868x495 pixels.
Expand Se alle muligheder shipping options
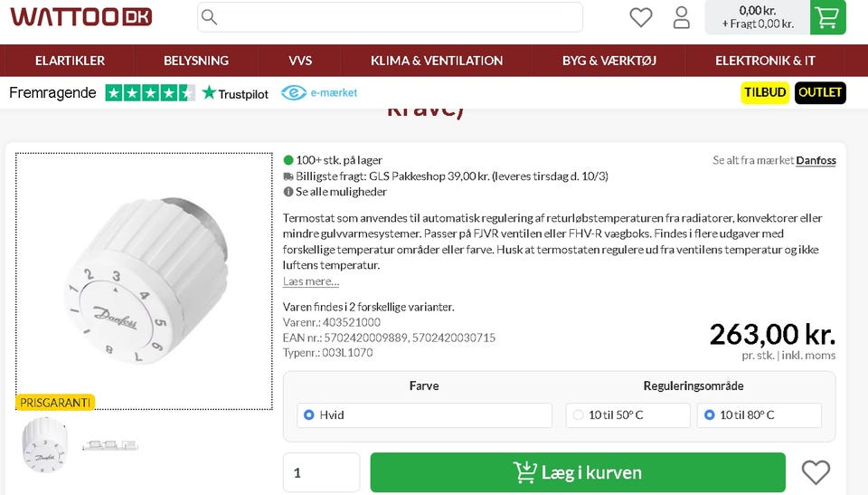(341, 192)
